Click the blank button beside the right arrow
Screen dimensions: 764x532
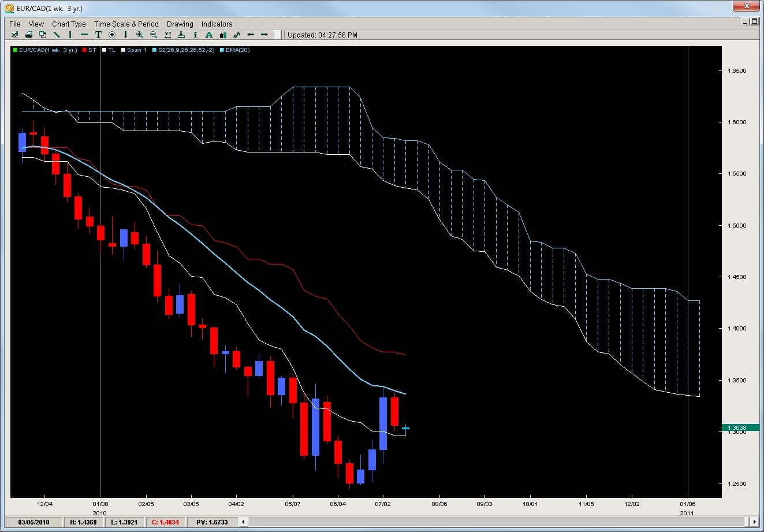[278, 35]
